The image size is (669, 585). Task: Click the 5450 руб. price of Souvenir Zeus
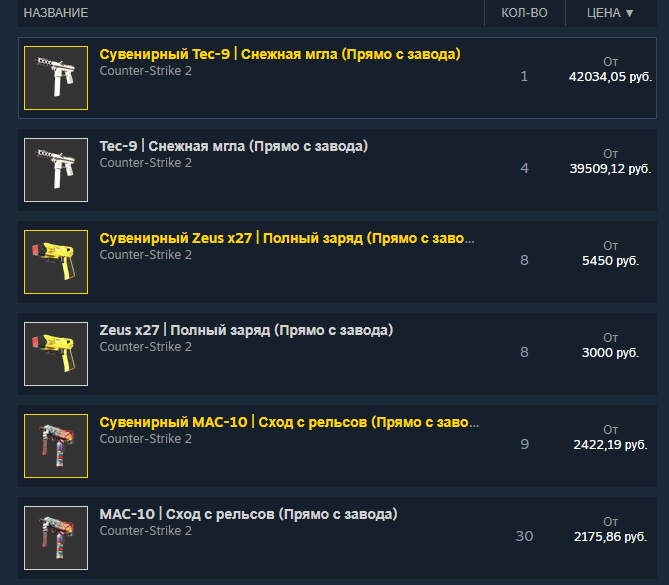pyautogui.click(x=610, y=261)
